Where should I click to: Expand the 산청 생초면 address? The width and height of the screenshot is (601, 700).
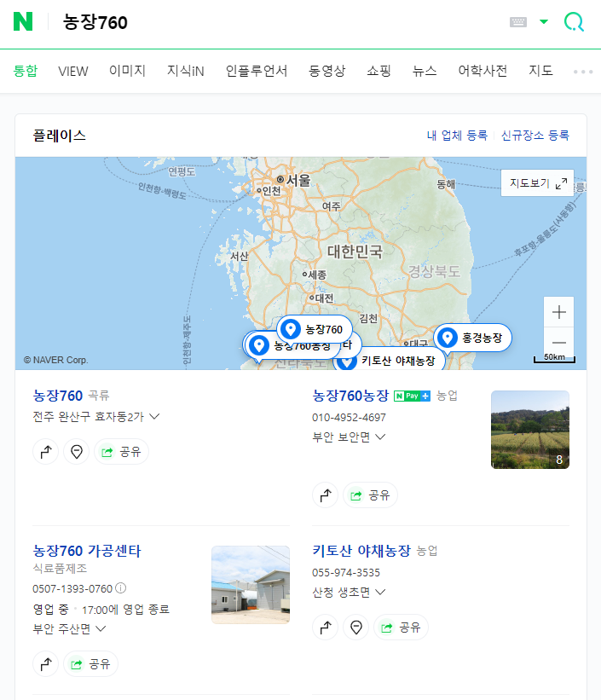(x=349, y=593)
